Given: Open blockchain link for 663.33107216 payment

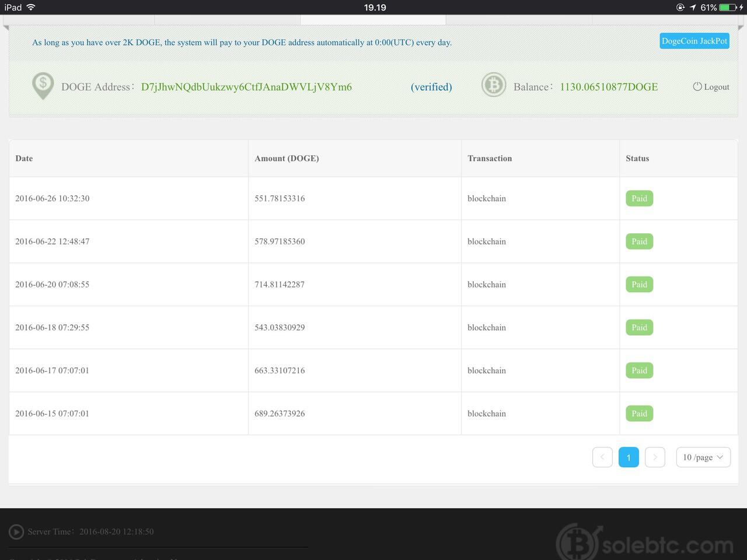Looking at the screenshot, I should click(x=487, y=370).
